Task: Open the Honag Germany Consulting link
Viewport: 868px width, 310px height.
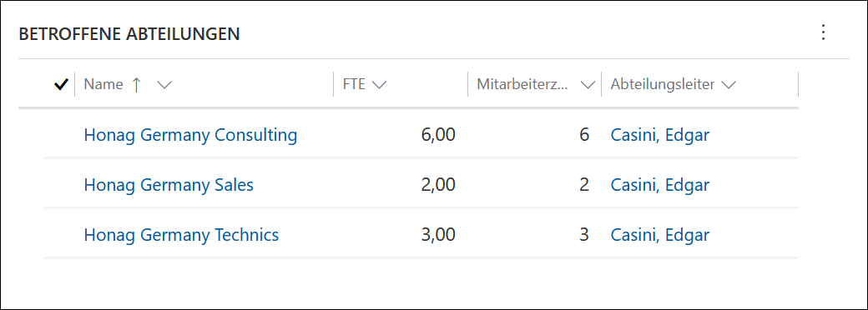Action: click(x=190, y=135)
